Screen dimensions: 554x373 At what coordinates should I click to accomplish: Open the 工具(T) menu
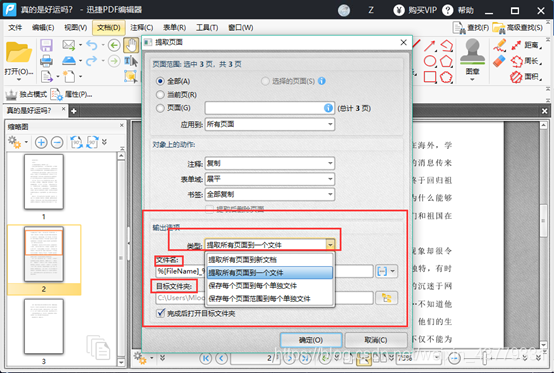(207, 28)
